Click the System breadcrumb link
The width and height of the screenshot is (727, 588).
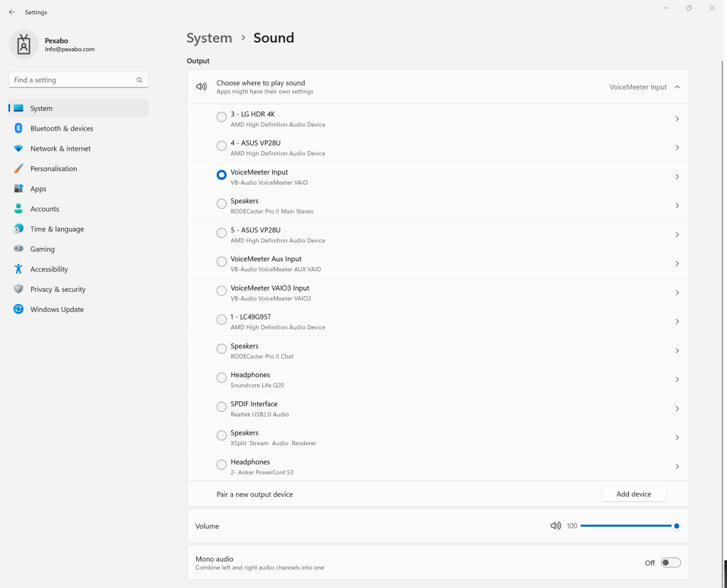[x=209, y=38]
